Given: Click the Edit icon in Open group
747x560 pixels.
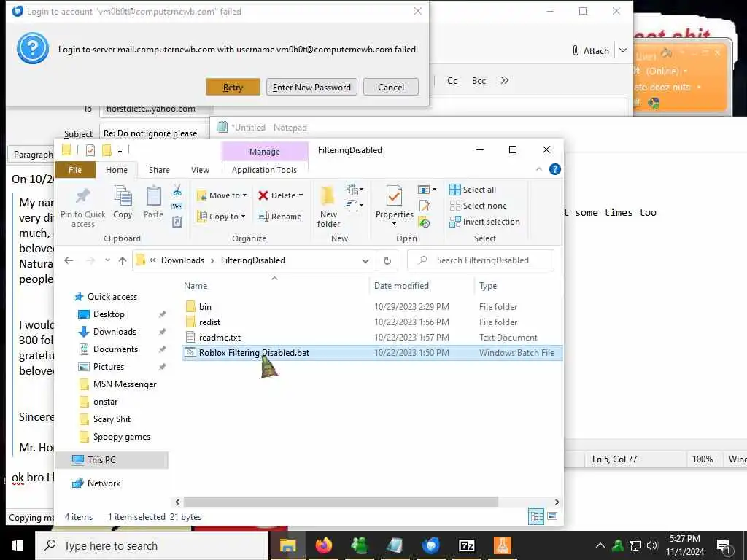Looking at the screenshot, I should pos(424,206).
